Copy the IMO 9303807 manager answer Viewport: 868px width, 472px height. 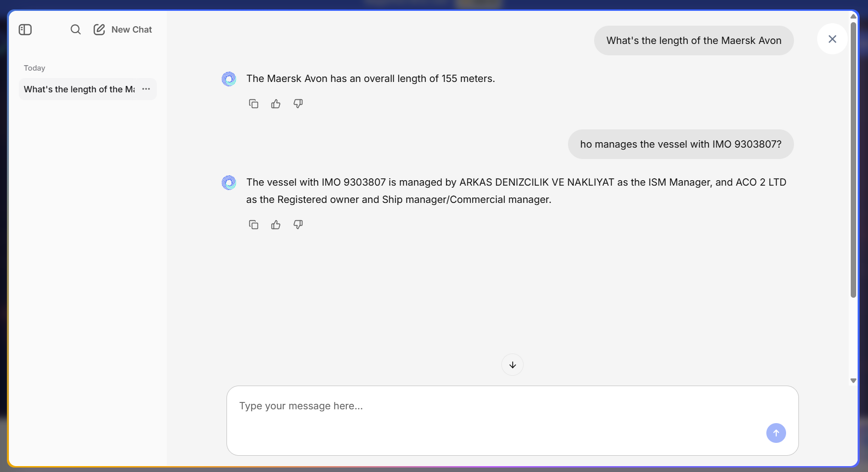point(254,225)
